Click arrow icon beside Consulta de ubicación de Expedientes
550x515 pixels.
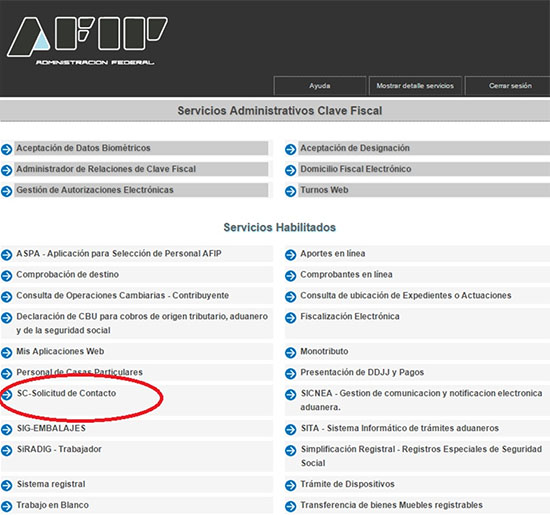point(290,297)
